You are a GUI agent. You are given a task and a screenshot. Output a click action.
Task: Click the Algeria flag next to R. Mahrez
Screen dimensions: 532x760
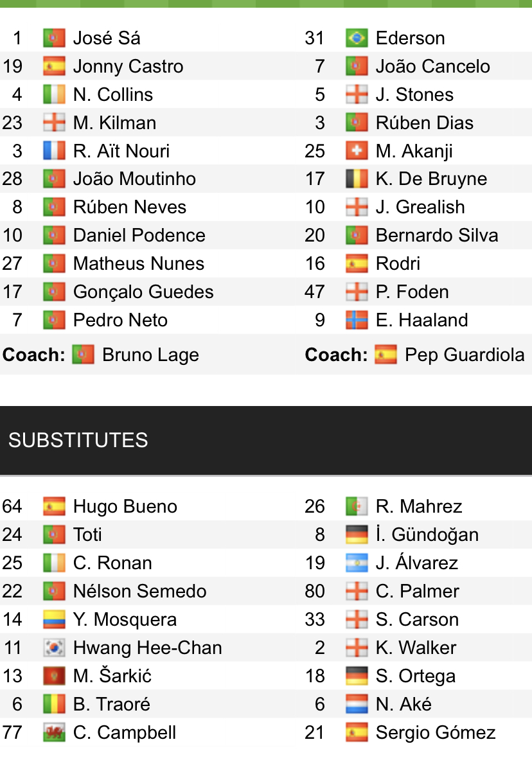(356, 507)
